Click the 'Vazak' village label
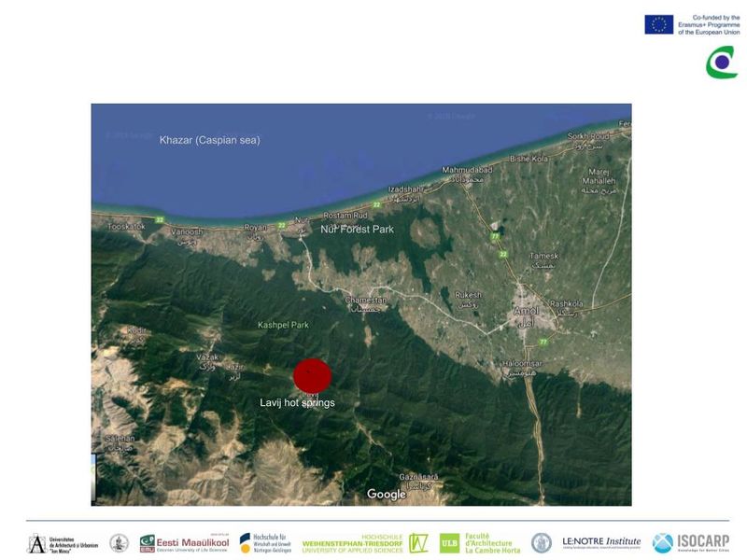747x560 pixels. pyautogui.click(x=207, y=357)
